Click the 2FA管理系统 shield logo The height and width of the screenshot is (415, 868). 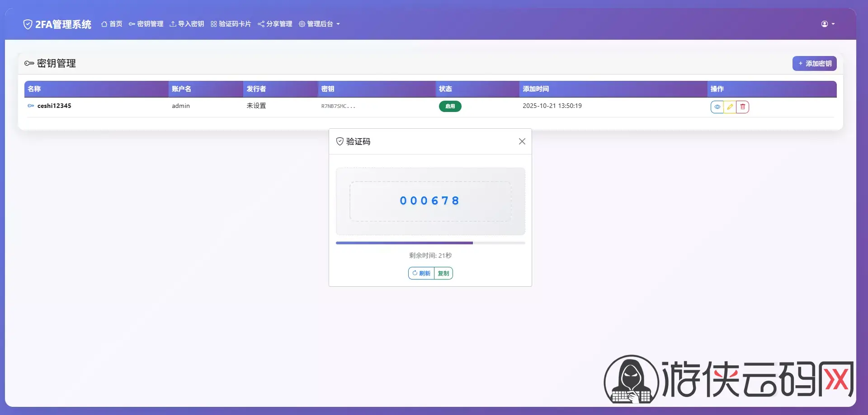pyautogui.click(x=28, y=24)
